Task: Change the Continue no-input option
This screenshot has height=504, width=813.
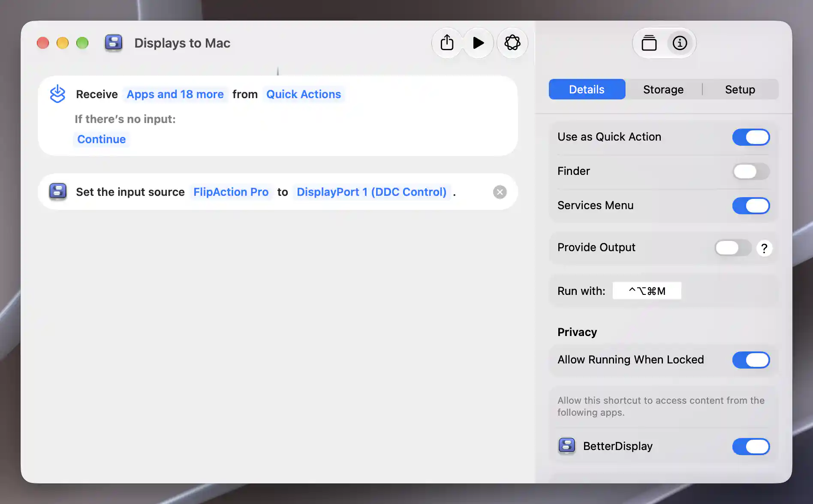Action: pos(101,139)
